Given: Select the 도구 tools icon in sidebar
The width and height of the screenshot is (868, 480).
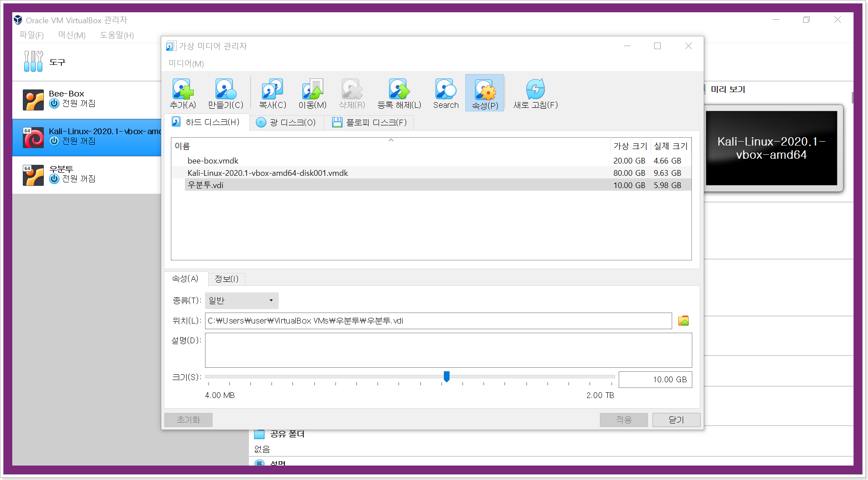Looking at the screenshot, I should [33, 61].
